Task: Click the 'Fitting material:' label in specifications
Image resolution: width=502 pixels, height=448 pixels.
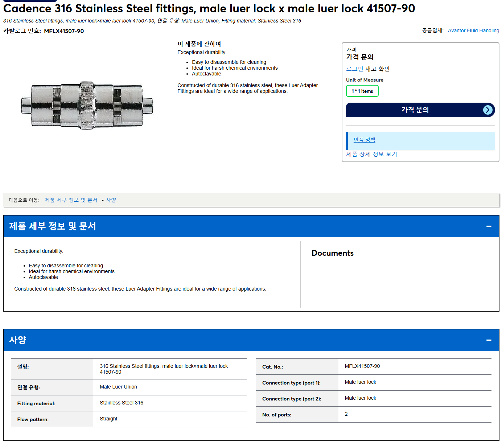Action: point(36,404)
